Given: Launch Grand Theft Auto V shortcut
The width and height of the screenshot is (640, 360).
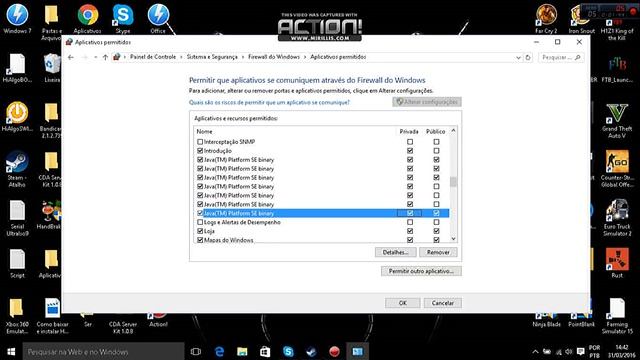Looking at the screenshot, I should pyautogui.click(x=617, y=121).
